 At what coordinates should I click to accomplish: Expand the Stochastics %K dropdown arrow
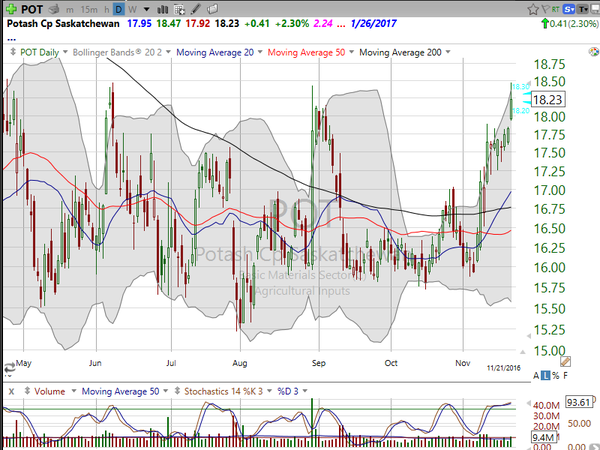(x=269, y=391)
